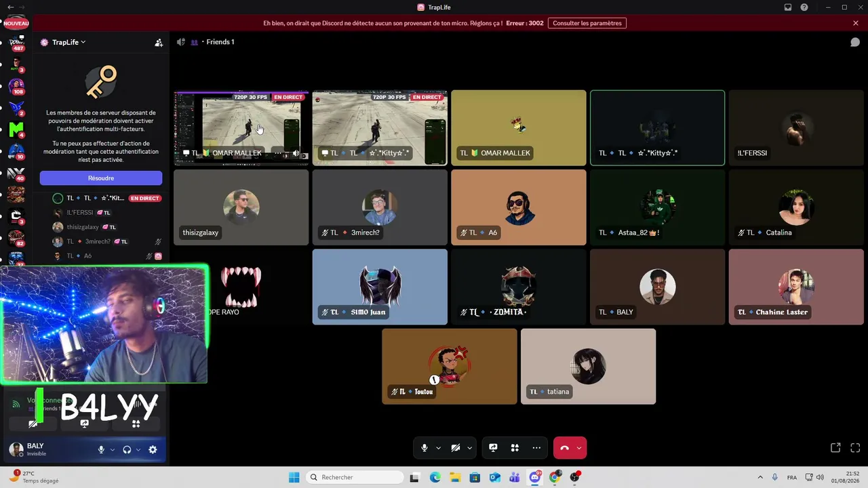Viewport: 868px width, 488px height.
Task: Click the Windows taskbar search box
Action: [355, 477]
